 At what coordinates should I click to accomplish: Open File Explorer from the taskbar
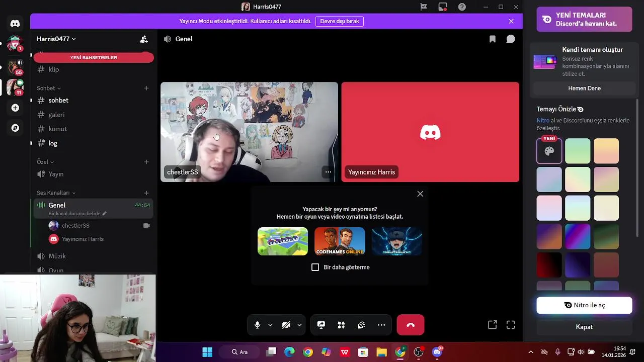tap(381, 352)
